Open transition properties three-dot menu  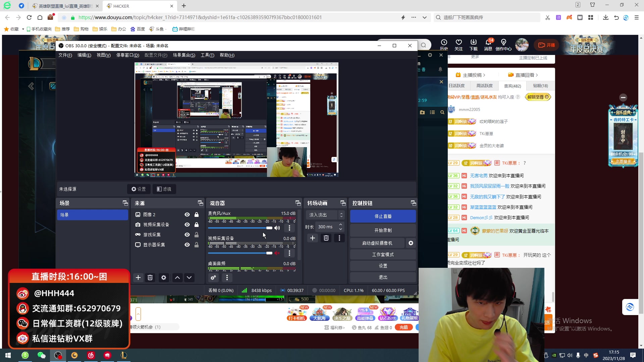tap(339, 238)
